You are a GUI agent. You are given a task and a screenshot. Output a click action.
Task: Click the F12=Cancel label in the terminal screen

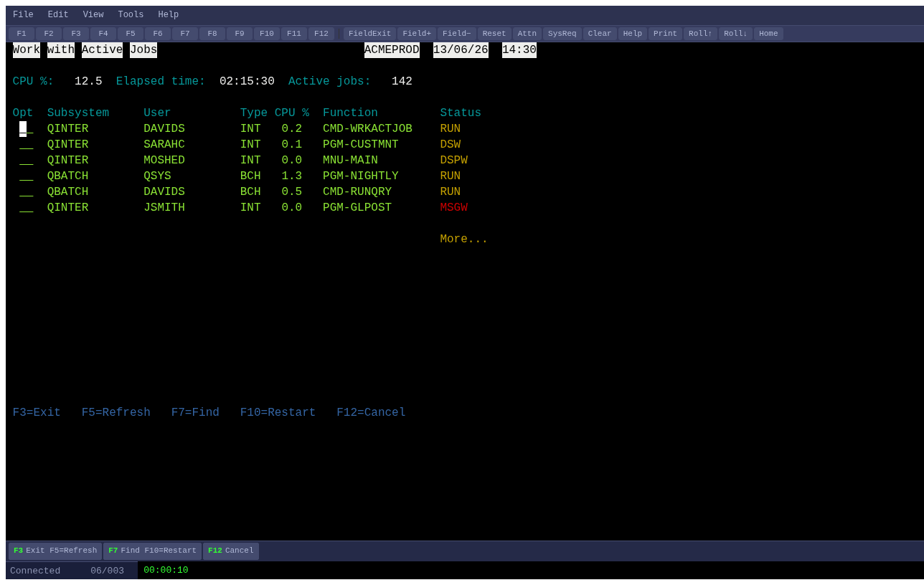coord(371,413)
